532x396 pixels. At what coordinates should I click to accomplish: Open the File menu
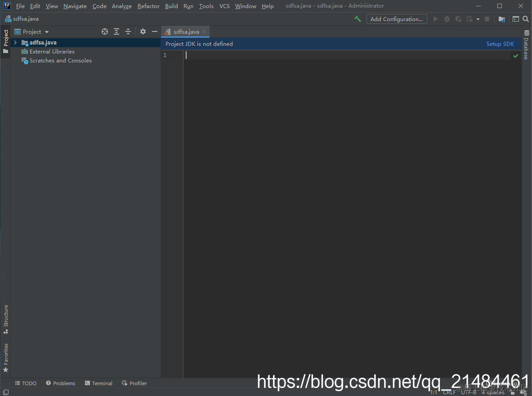(x=20, y=6)
